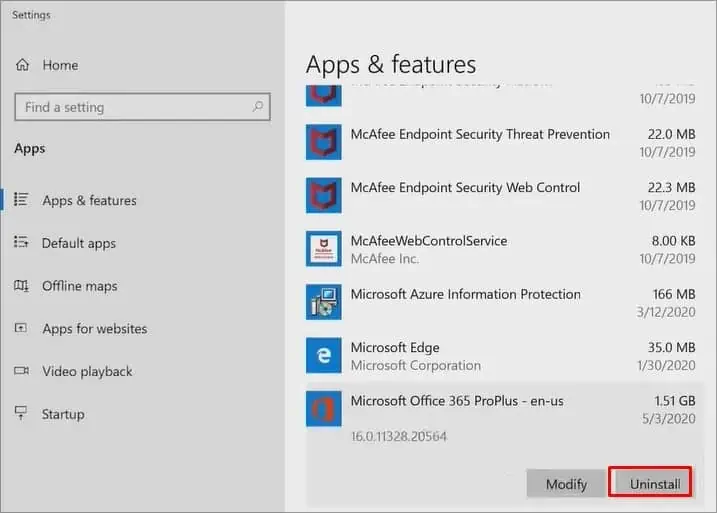Image resolution: width=717 pixels, height=513 pixels.
Task: Click the Microsoft Office 365 icon
Action: [x=324, y=409]
